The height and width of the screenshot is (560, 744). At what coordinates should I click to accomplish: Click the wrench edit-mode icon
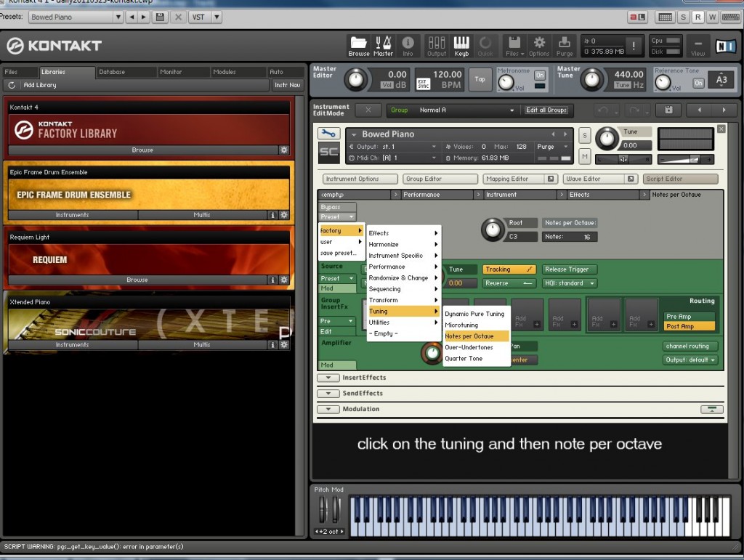click(x=328, y=133)
